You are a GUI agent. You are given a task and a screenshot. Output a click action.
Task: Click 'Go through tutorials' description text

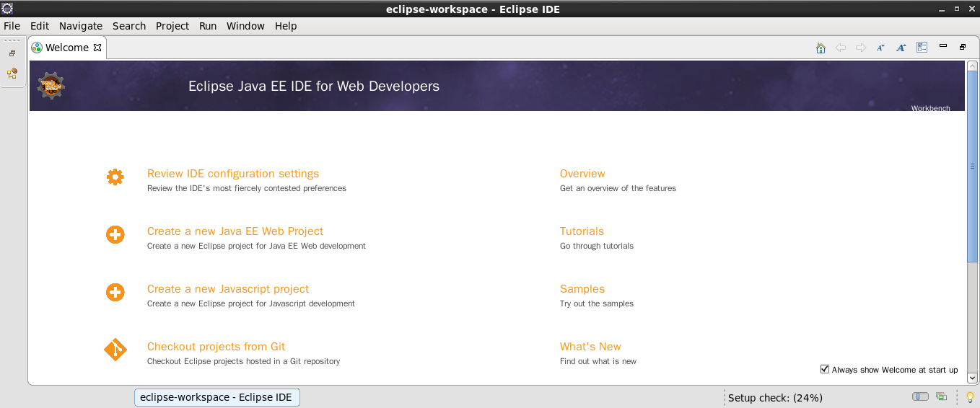tap(597, 246)
